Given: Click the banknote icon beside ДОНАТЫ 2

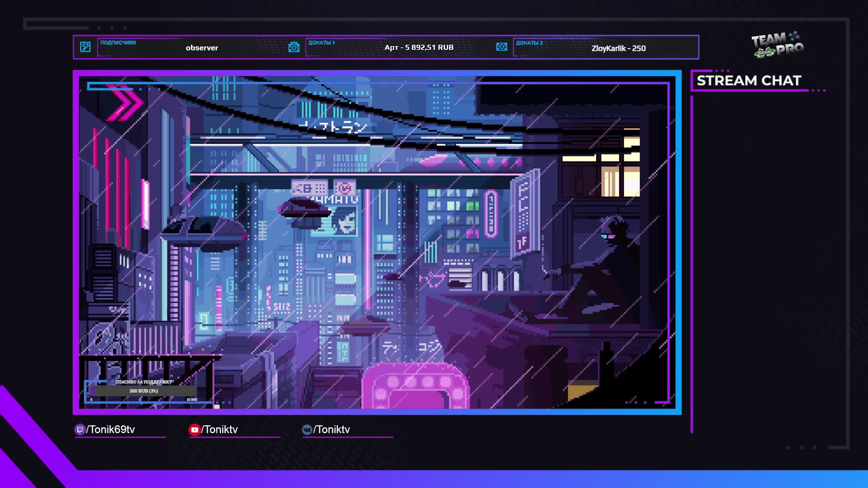Looking at the screenshot, I should pyautogui.click(x=501, y=47).
